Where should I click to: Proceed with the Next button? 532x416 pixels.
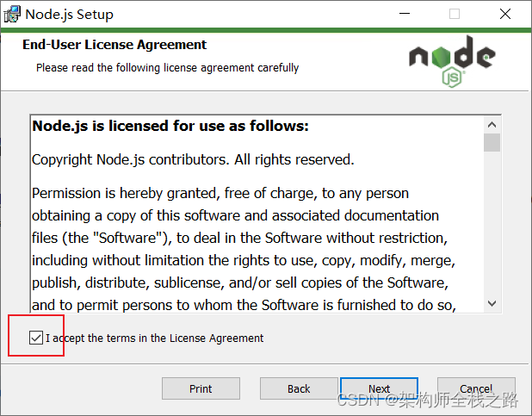pyautogui.click(x=379, y=388)
